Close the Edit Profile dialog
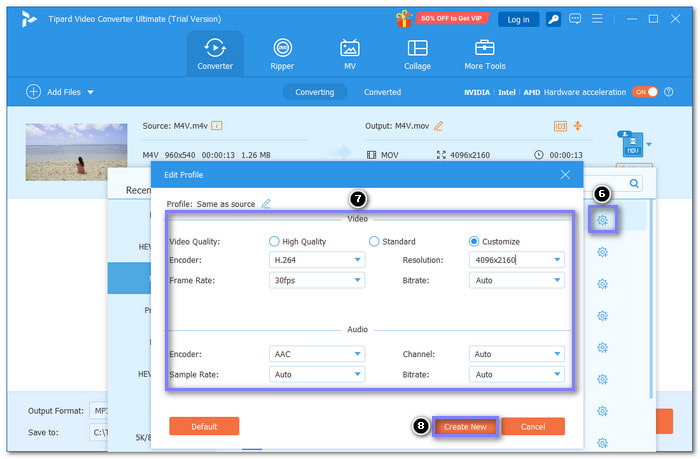 click(565, 175)
